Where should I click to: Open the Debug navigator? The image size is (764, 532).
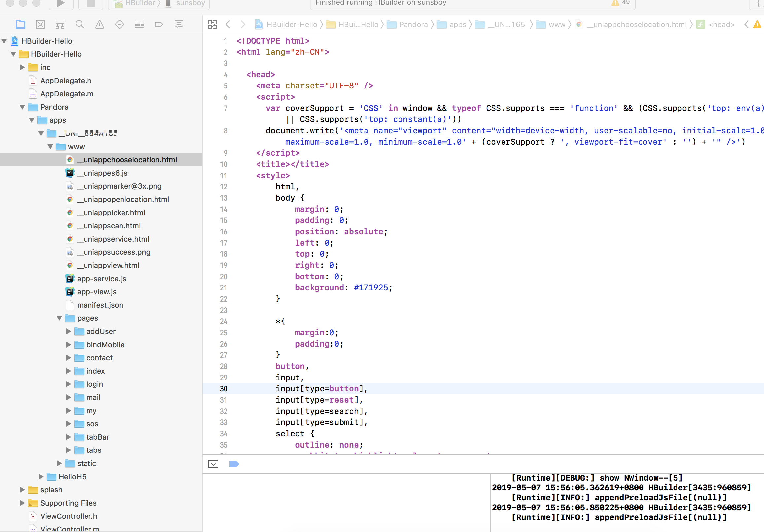139,24
